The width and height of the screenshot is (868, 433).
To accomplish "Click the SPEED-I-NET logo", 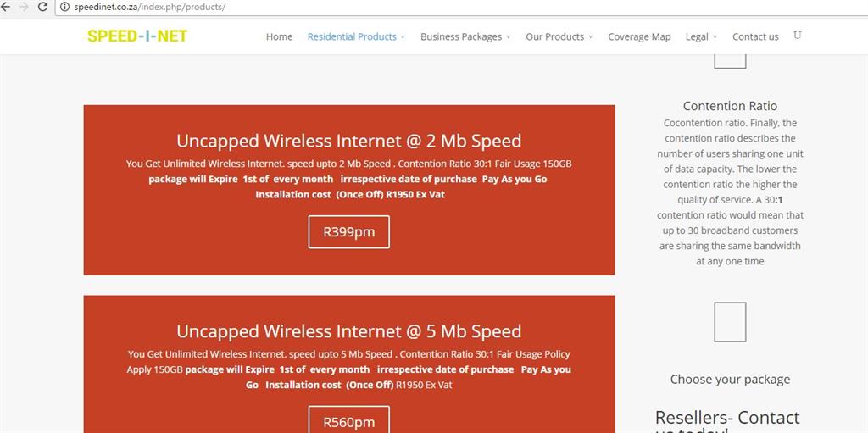I will click(x=137, y=36).
